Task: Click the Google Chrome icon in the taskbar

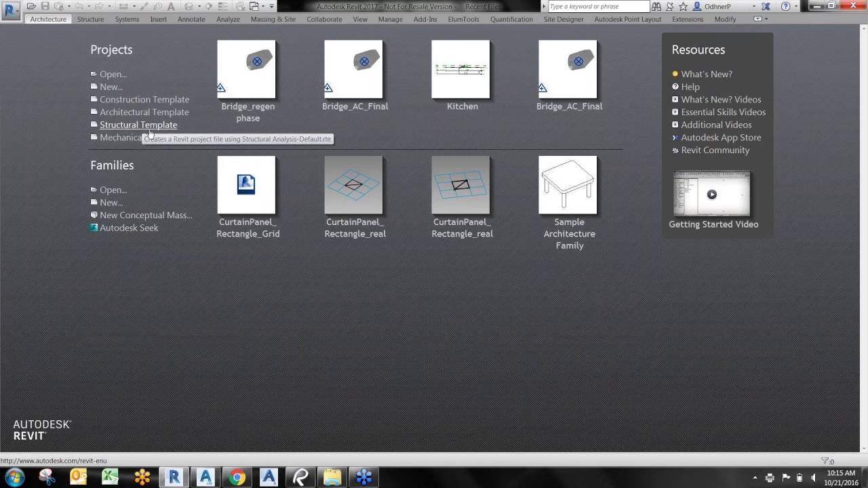Action: point(237,477)
